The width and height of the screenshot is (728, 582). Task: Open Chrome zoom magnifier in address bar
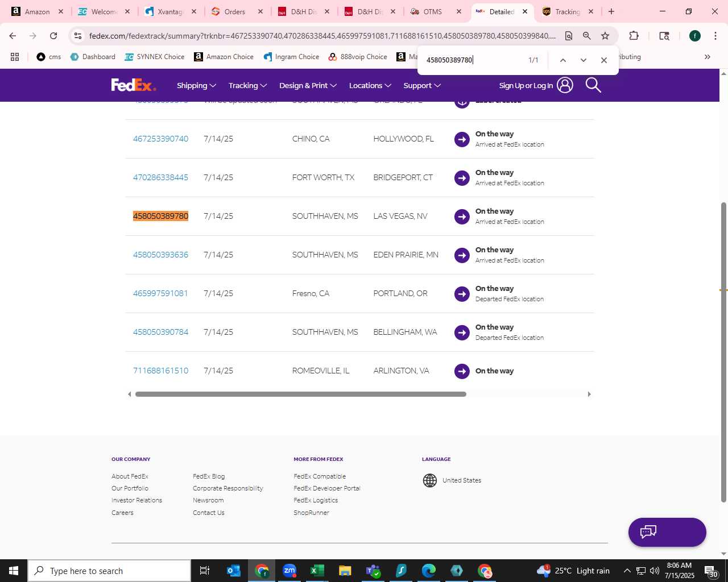587,36
